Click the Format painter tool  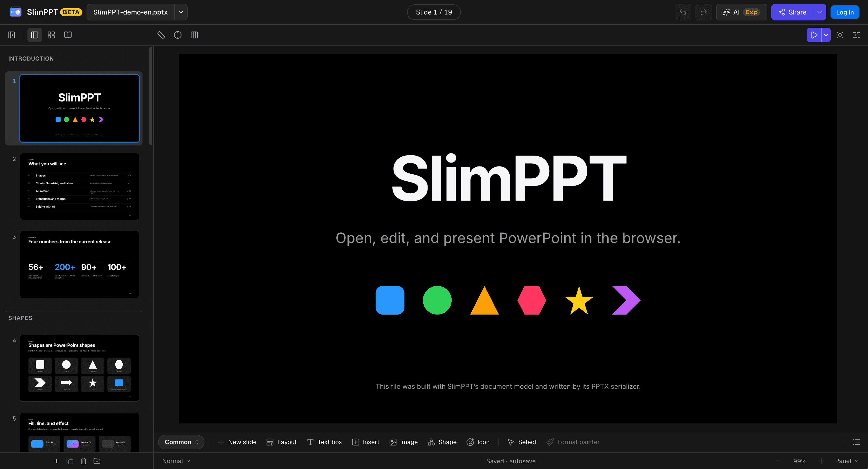click(x=573, y=442)
